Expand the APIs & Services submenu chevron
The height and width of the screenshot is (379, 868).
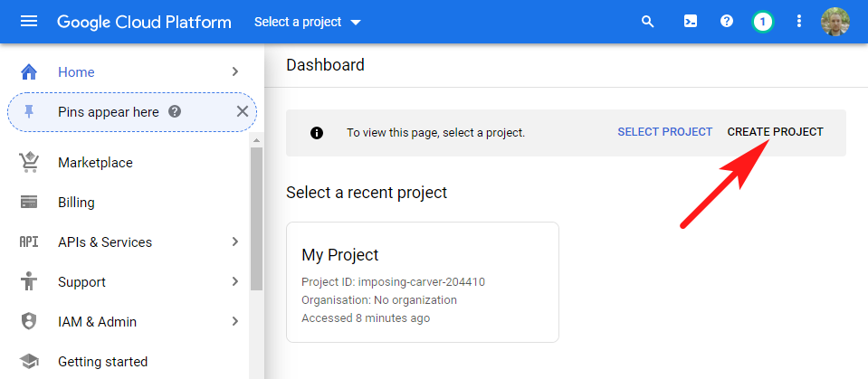point(235,242)
